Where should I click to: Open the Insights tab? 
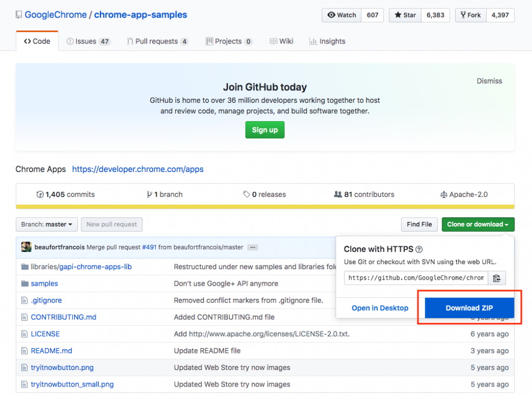327,41
